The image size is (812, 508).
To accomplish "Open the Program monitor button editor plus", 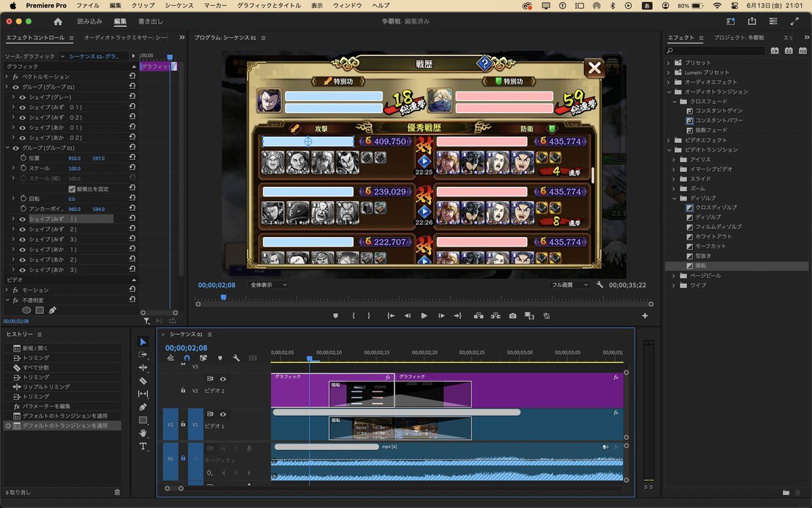I will 645,316.
